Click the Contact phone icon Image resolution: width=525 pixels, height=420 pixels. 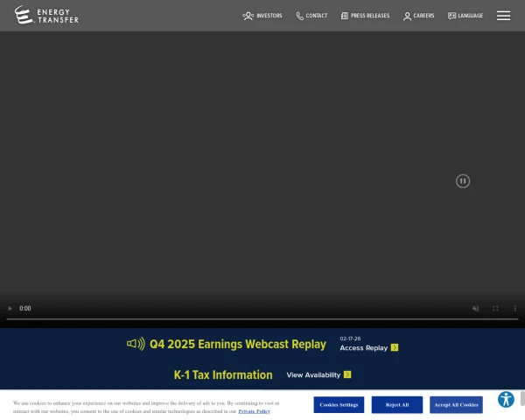click(x=299, y=16)
